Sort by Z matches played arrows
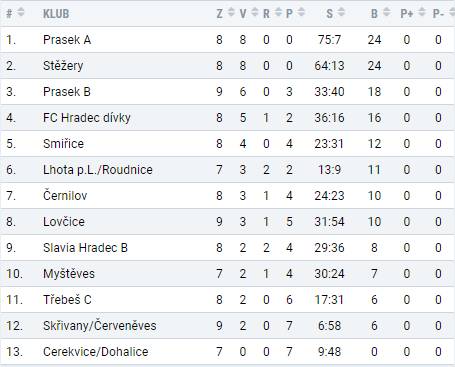The height and width of the screenshot is (367, 455). pos(231,12)
